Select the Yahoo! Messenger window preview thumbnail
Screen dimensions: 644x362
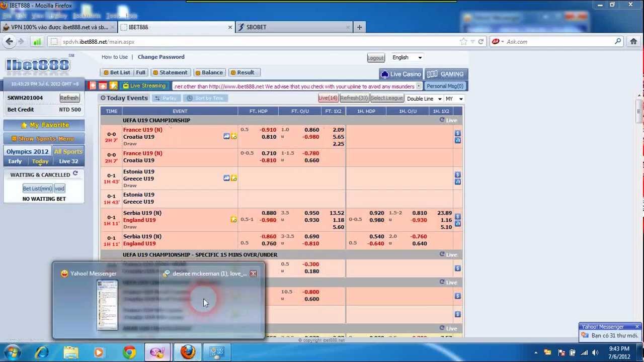click(107, 305)
